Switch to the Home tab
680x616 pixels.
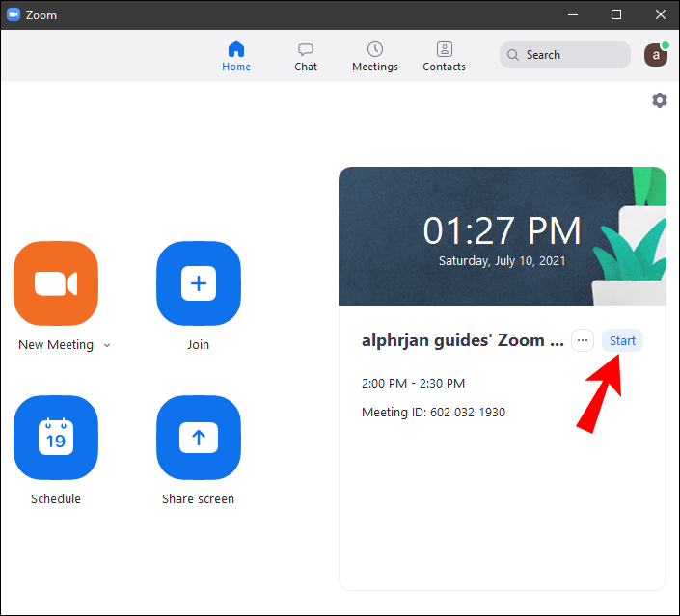(236, 56)
